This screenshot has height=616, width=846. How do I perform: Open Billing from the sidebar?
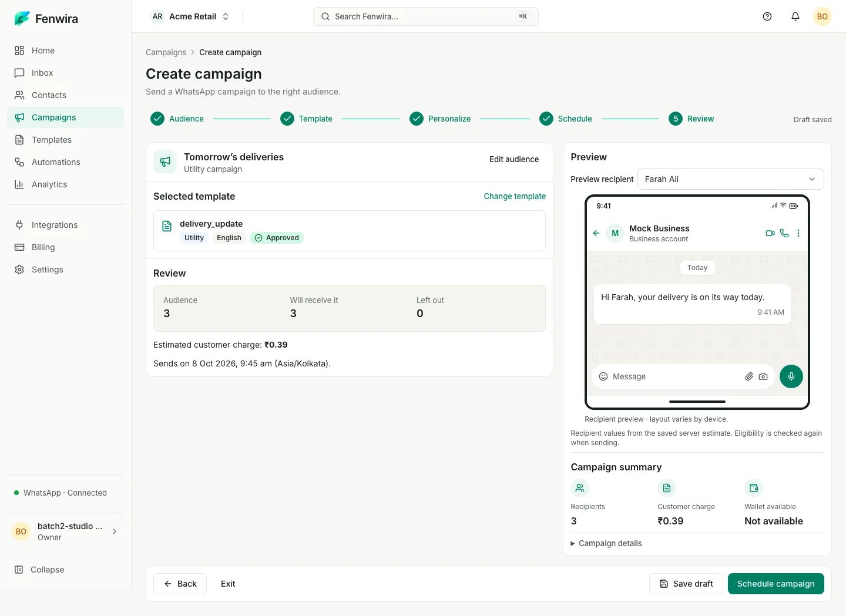65,247
